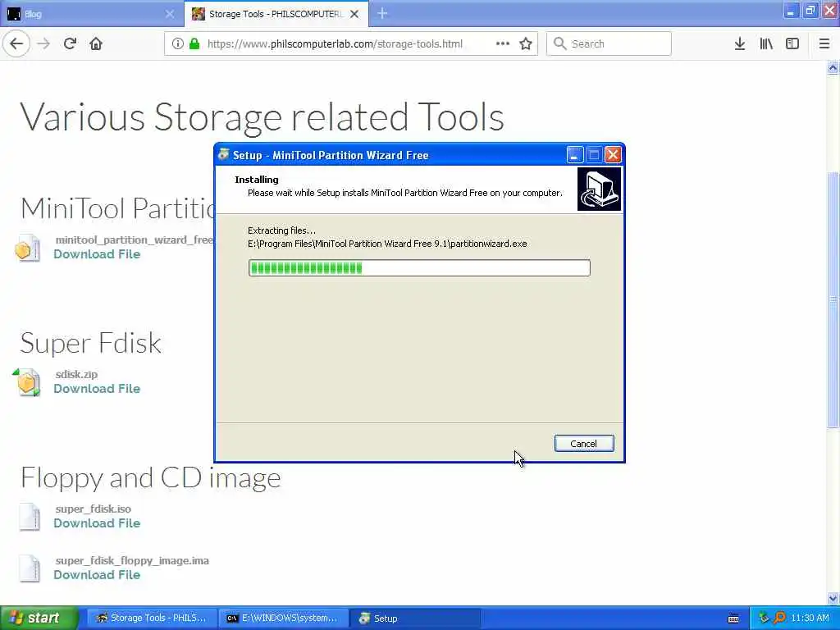Click the setup progress bar
This screenshot has width=840, height=630.
[x=419, y=268]
